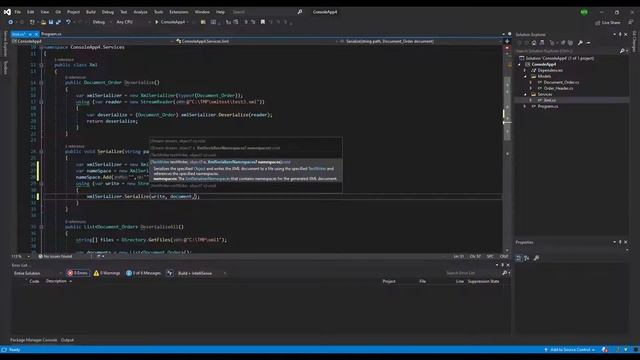Collapse the Serialize method outlining toggle
Screen dimensions: 640x360
tap(41, 151)
